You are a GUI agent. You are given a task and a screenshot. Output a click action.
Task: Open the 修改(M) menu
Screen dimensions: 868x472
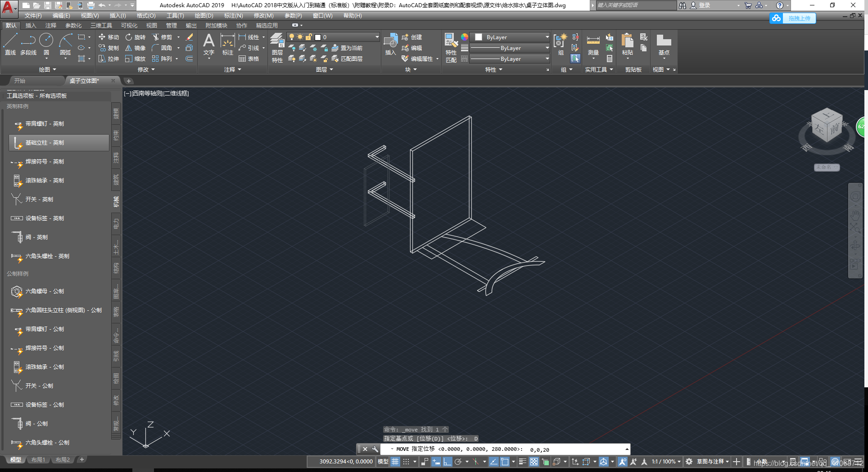263,16
